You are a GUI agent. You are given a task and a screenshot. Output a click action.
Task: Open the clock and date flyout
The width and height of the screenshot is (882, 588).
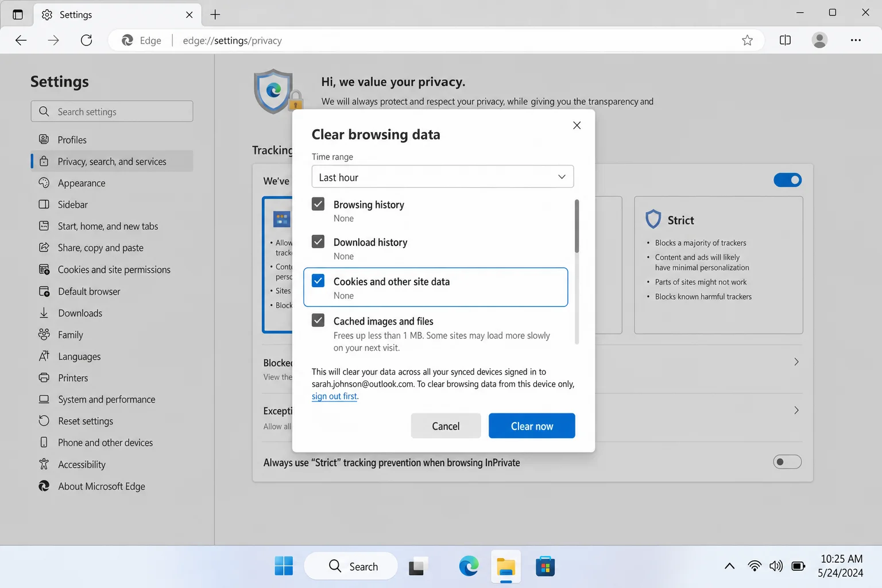(841, 566)
